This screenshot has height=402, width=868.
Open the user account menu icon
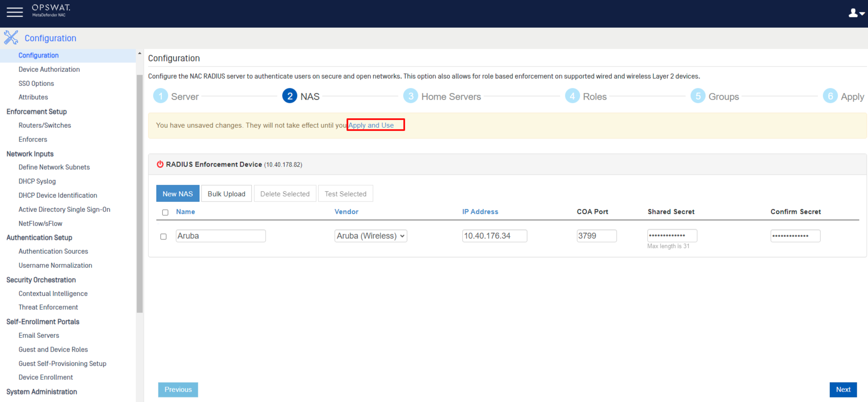click(856, 13)
